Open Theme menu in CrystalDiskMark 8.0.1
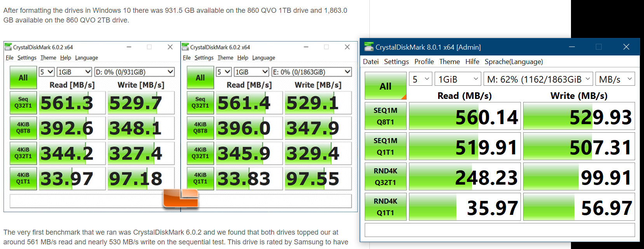 point(449,62)
